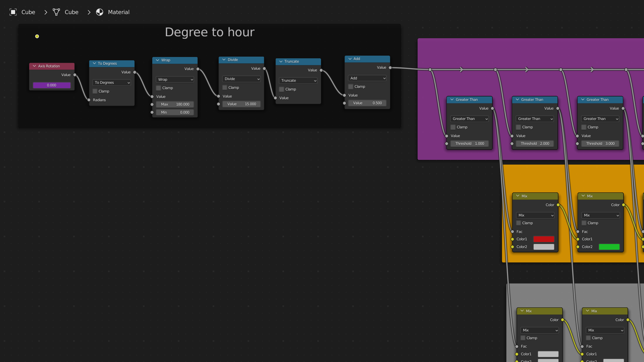Collapse the Greater Than node with threshold 3.000
Image resolution: width=644 pixels, height=362 pixels.
click(583, 100)
